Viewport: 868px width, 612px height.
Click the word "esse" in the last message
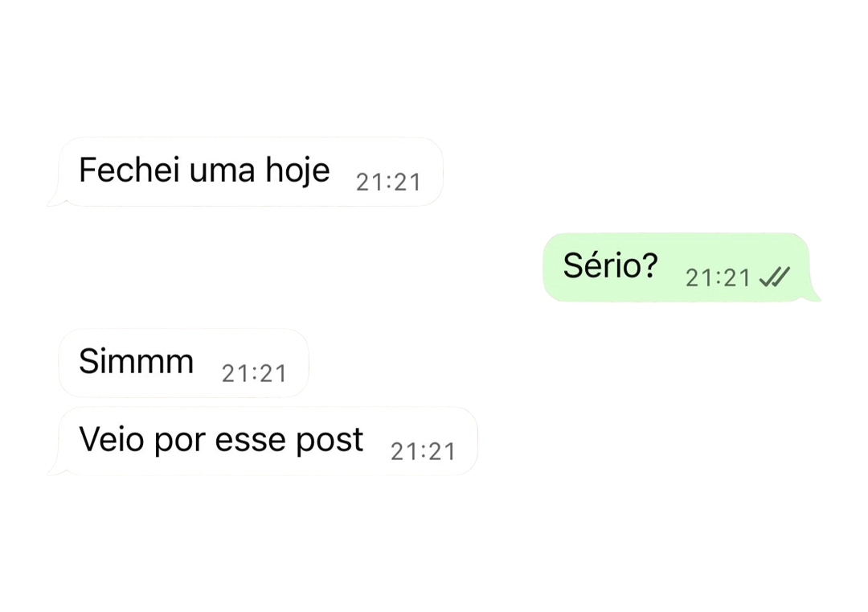click(x=251, y=442)
